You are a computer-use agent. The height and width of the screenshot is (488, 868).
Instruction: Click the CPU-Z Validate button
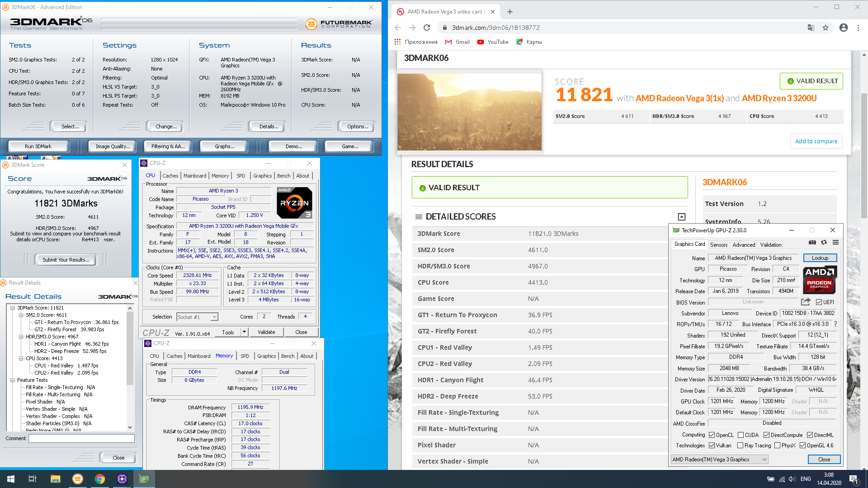click(x=266, y=332)
